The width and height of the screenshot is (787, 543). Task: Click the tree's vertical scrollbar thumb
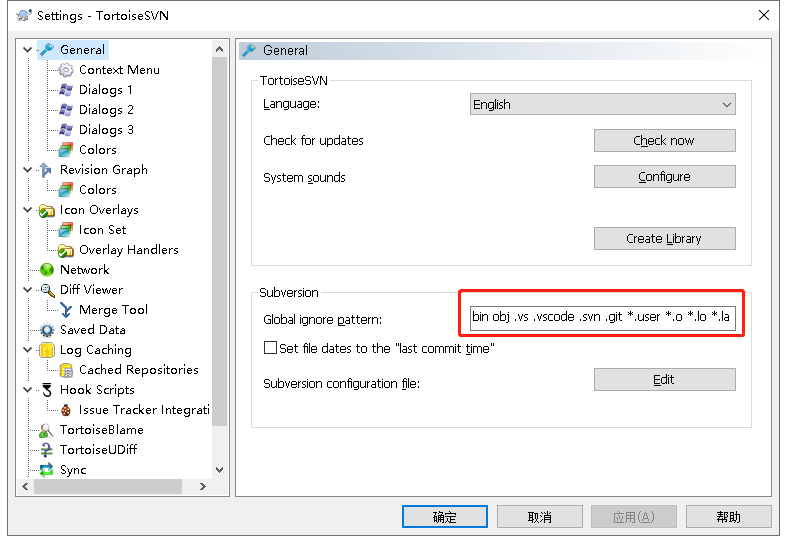219,242
